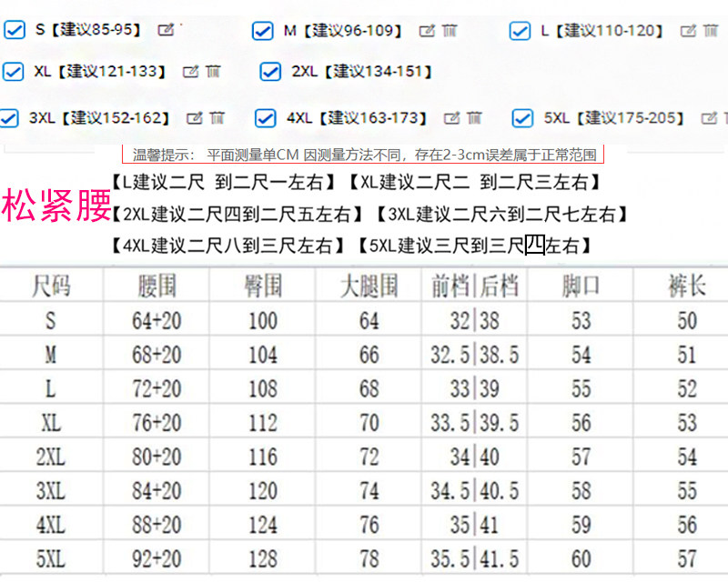Click the 5XL cell in the size column
The width and height of the screenshot is (728, 582).
[x=51, y=559]
